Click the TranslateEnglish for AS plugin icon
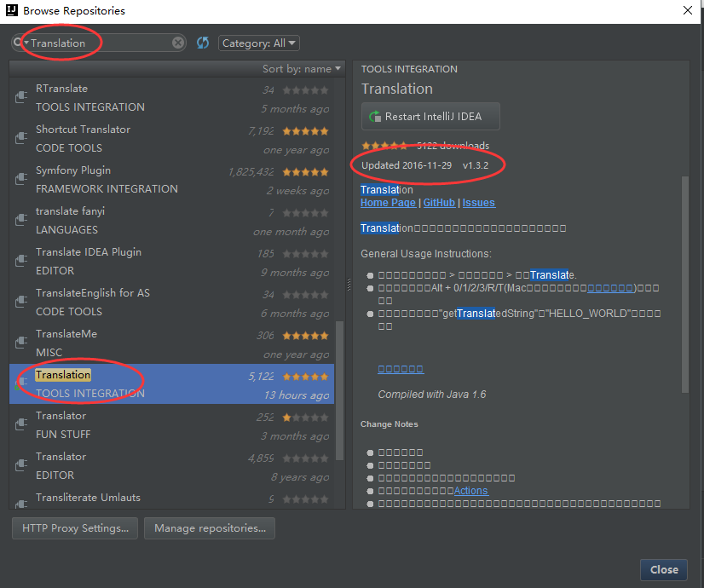Image resolution: width=704 pixels, height=588 pixels. [x=21, y=301]
